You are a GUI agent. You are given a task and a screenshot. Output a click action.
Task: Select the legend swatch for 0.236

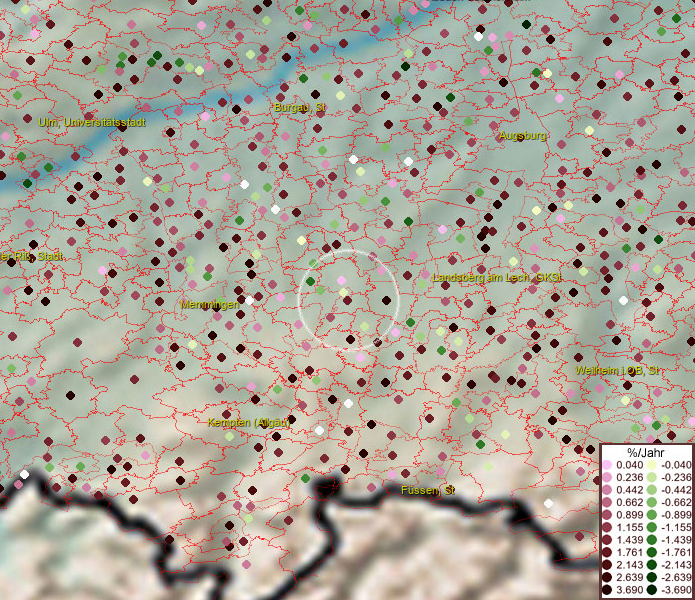tap(607, 477)
